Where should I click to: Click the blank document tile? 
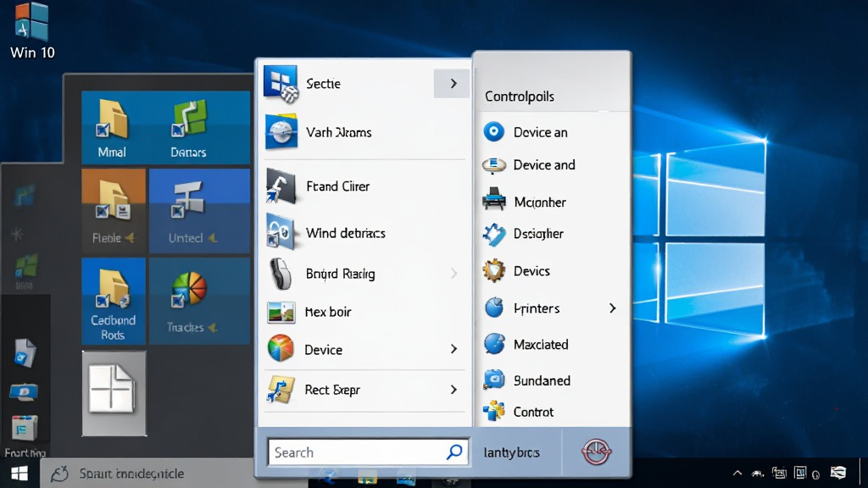(x=114, y=393)
